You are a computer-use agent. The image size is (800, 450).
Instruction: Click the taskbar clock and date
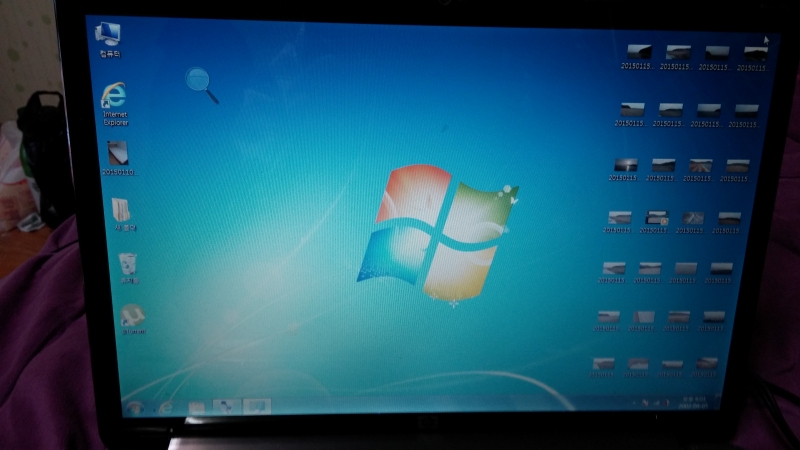(x=691, y=403)
